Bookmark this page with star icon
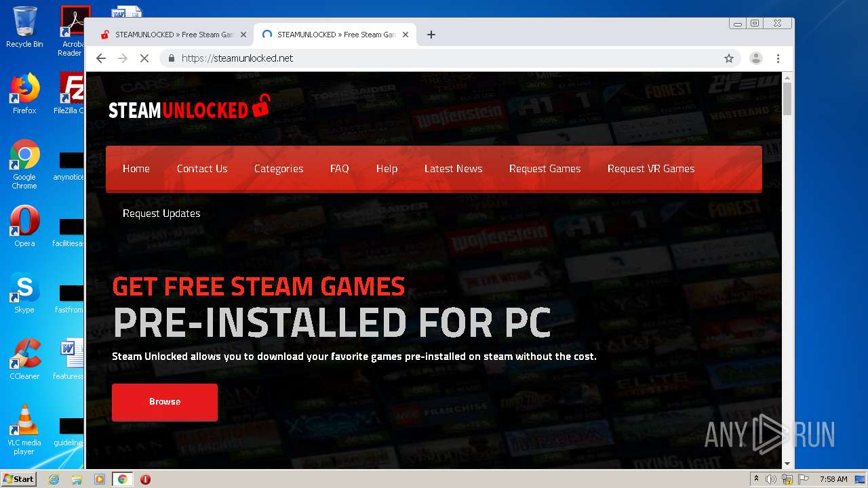This screenshot has width=868, height=488. click(x=729, y=58)
